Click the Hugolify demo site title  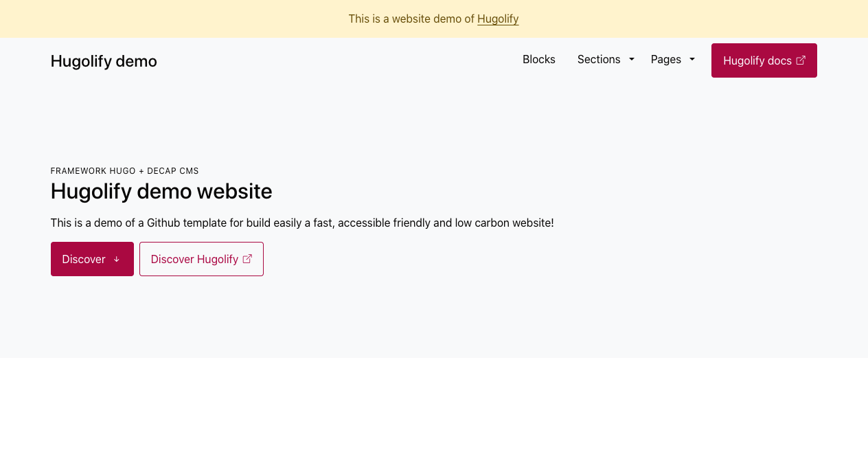[104, 60]
